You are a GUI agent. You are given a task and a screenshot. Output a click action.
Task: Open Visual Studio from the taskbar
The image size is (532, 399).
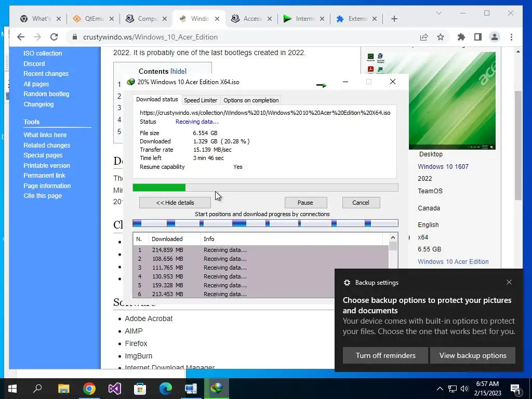115,389
